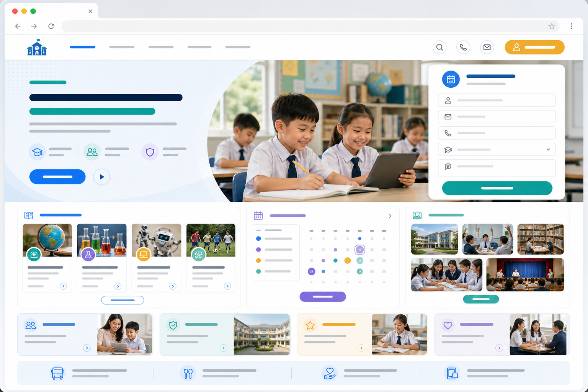The width and height of the screenshot is (588, 392).
Task: Open the grade dropdown with graduation cap
Action: (497, 150)
